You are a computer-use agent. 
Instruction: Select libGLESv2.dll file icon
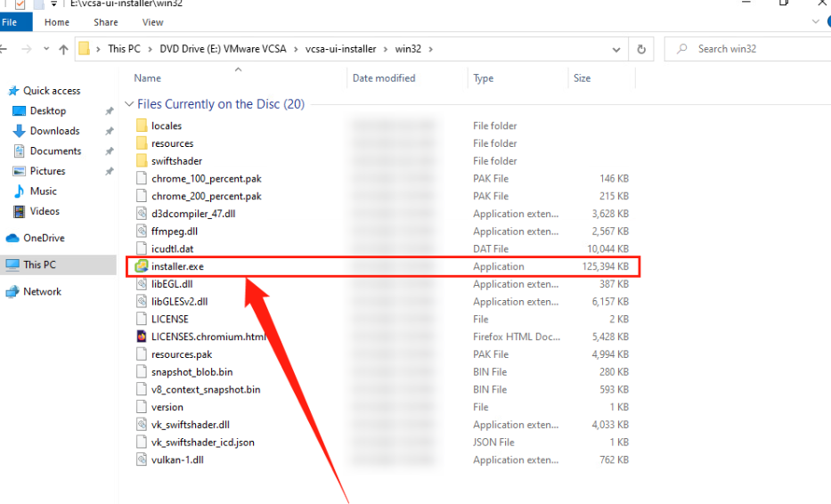coord(142,302)
